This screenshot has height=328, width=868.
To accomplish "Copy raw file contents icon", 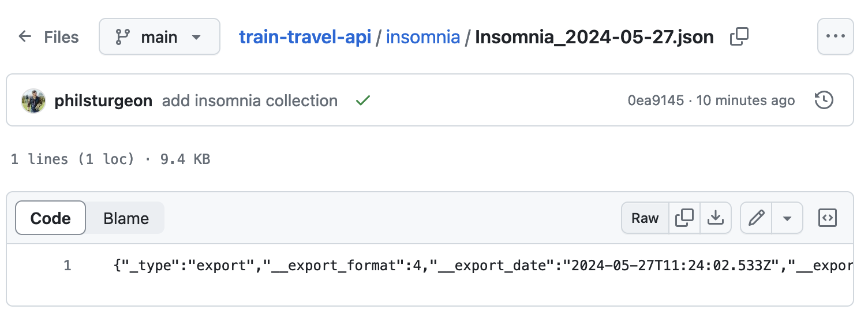I will 684,218.
